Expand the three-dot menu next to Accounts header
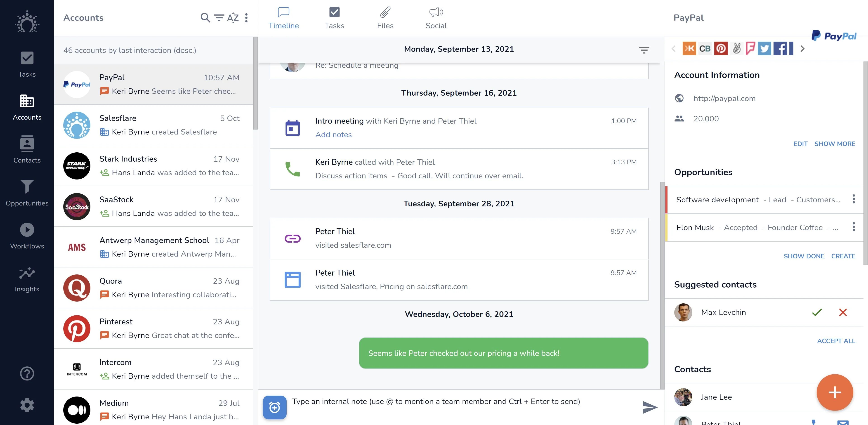This screenshot has width=868, height=425. click(x=246, y=18)
